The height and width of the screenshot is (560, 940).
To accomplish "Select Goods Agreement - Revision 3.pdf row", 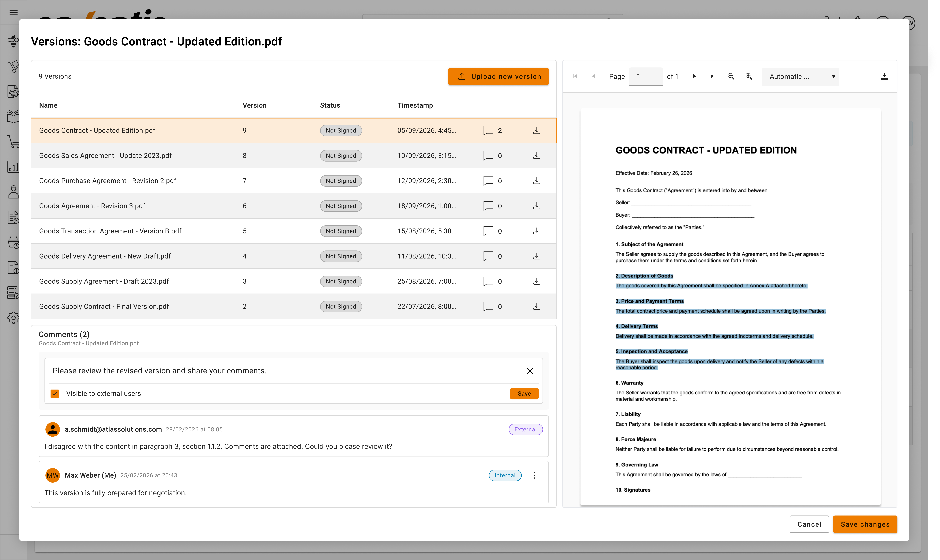I will tap(294, 206).
